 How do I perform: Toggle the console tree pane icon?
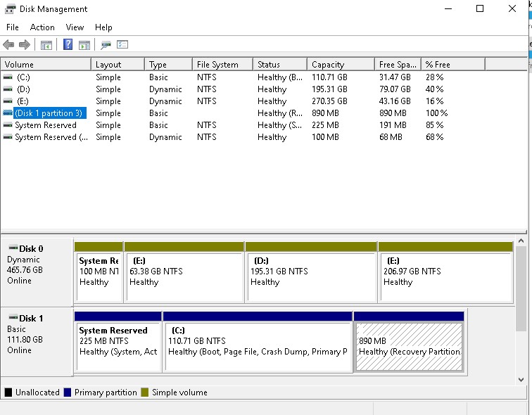(46, 45)
